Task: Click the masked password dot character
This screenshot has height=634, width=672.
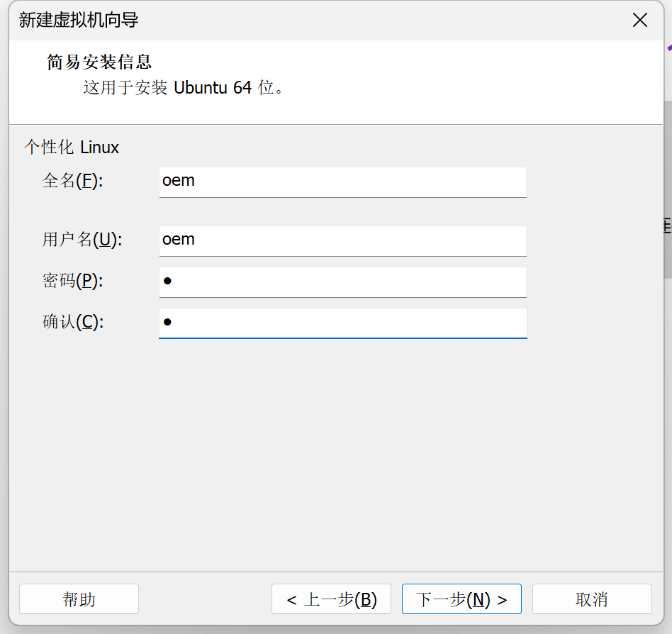Action: 167,281
